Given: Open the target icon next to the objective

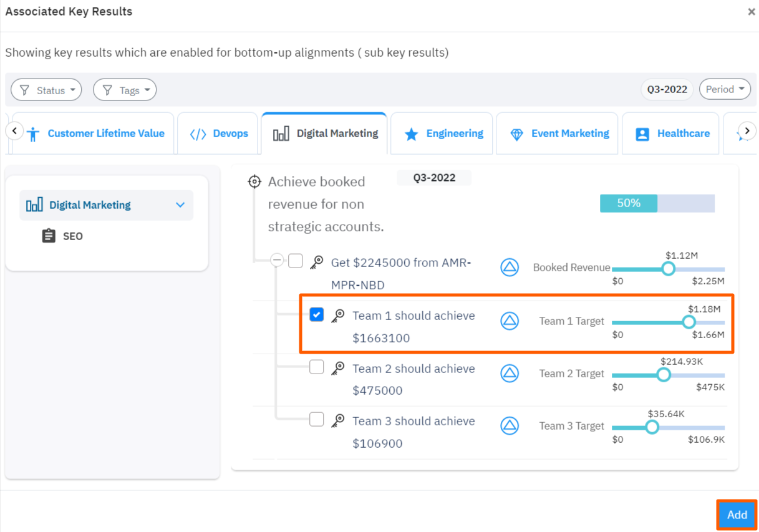Looking at the screenshot, I should tap(254, 181).
